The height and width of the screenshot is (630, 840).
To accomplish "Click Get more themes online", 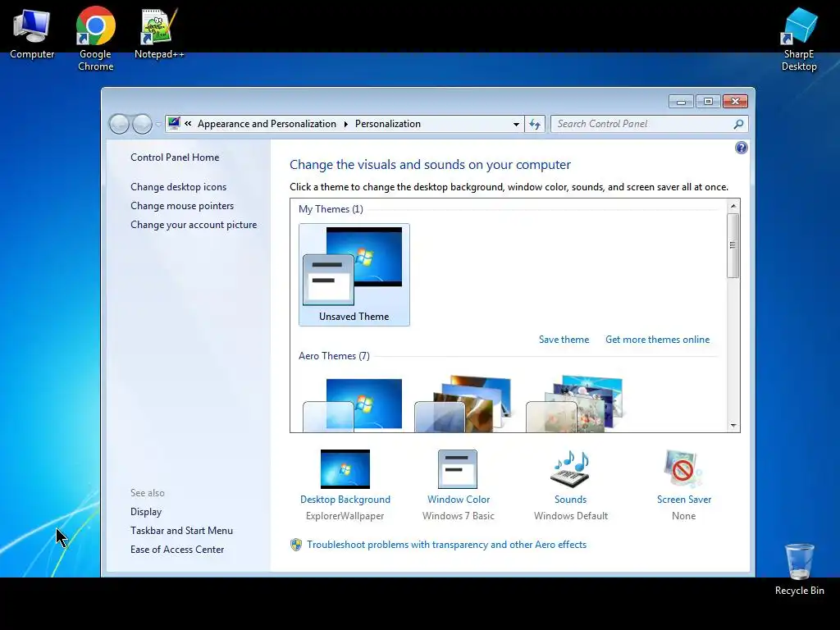I will (x=657, y=340).
